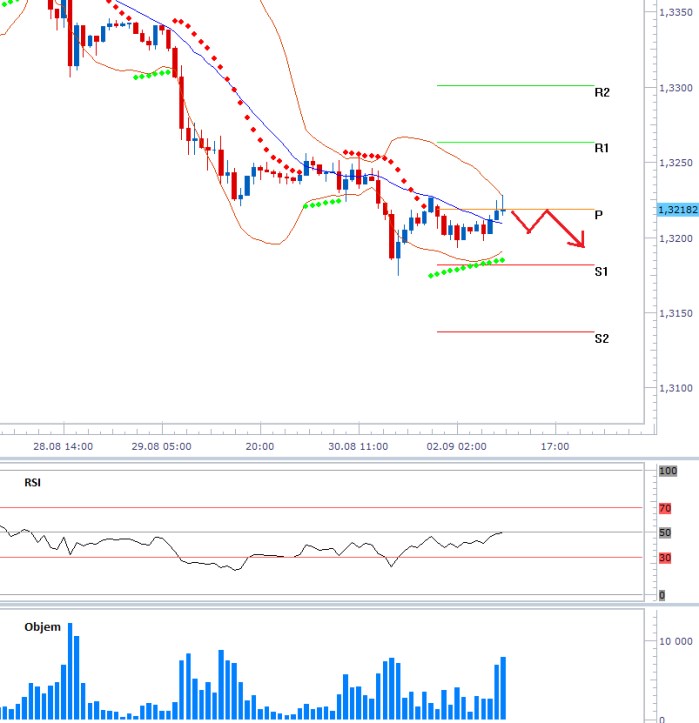Screen dimensions: 699x723
Task: Click the 1,3100 price axis label
Action: pyautogui.click(x=676, y=388)
